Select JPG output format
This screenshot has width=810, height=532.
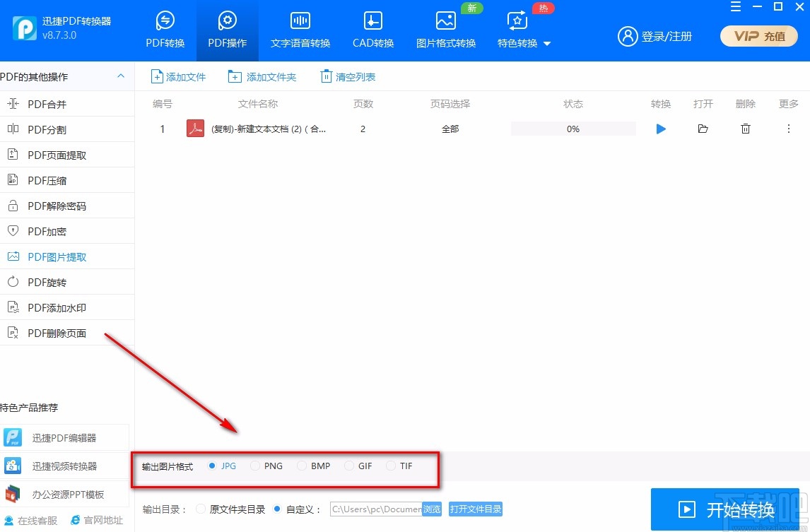(x=222, y=466)
